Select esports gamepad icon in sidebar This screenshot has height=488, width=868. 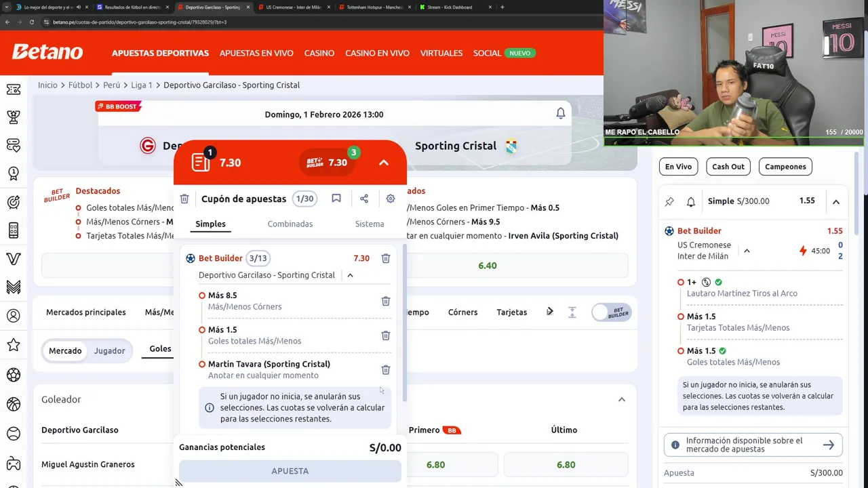[14, 464]
